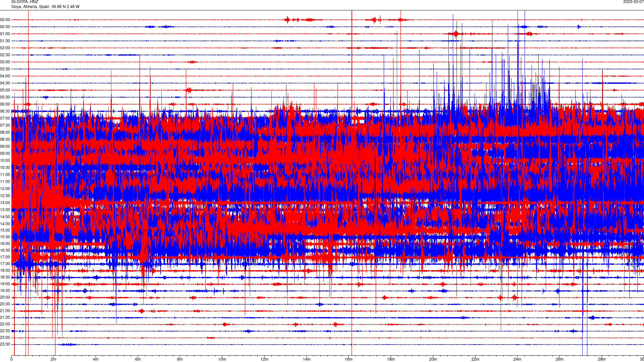644x362 pixels.
Task: Select the 15:00 time row label
Action: pos(5,230)
